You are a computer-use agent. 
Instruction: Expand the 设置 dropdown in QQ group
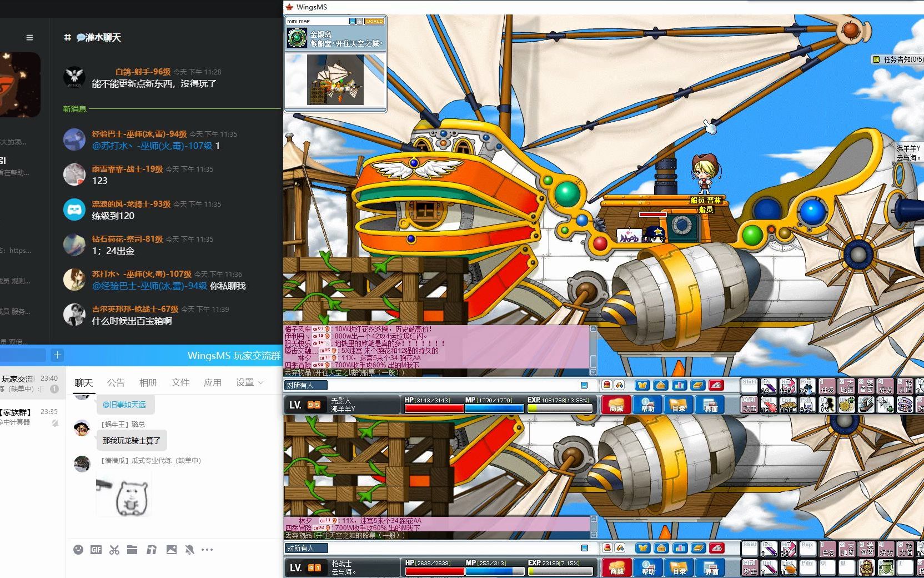tap(249, 382)
